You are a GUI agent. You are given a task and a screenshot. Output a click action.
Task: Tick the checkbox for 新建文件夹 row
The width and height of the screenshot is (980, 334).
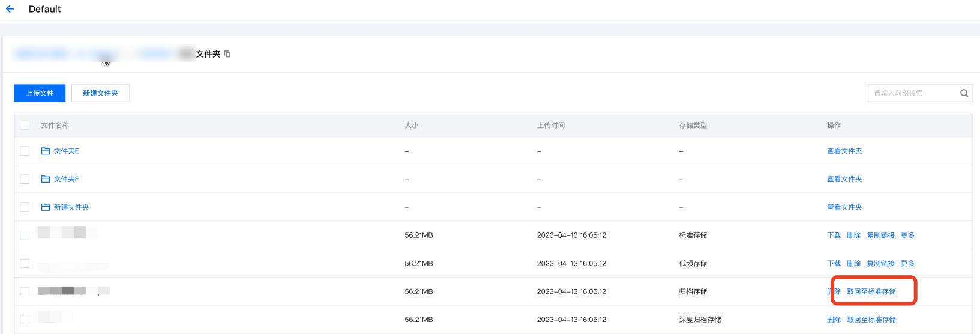click(x=25, y=207)
